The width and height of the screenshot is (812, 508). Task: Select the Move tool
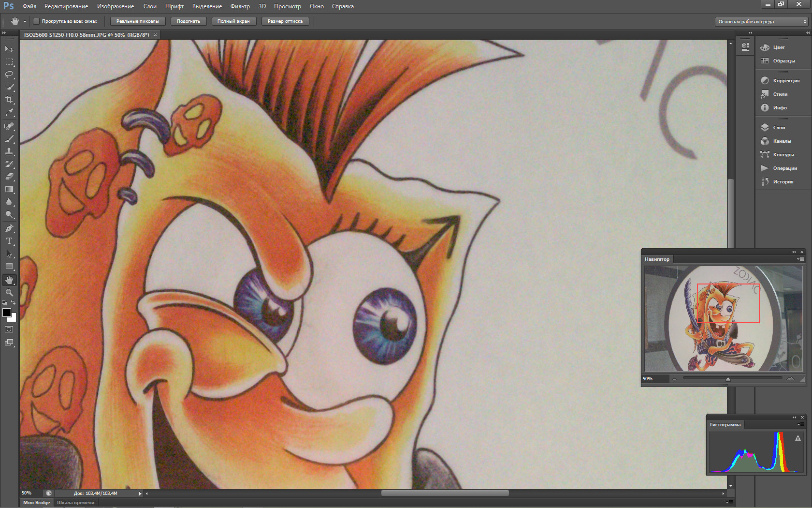9,49
